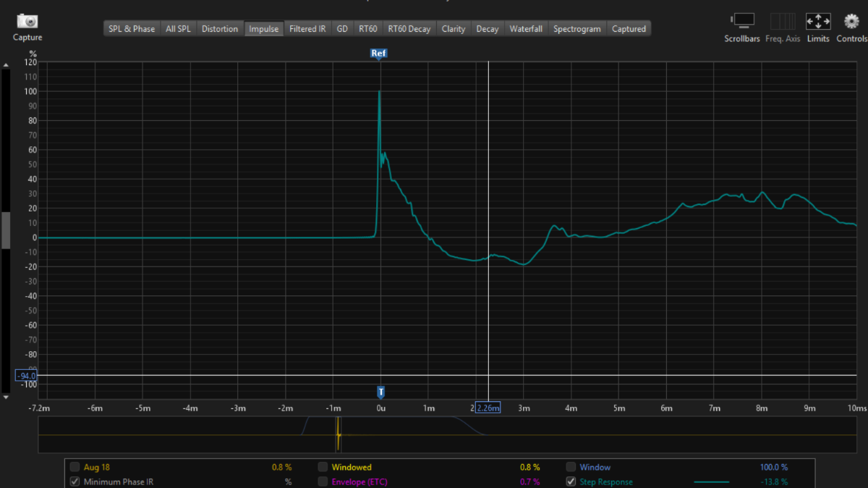Click the up arrow on vertical axis
Screen dimensions: 868x488
[x=5, y=65]
